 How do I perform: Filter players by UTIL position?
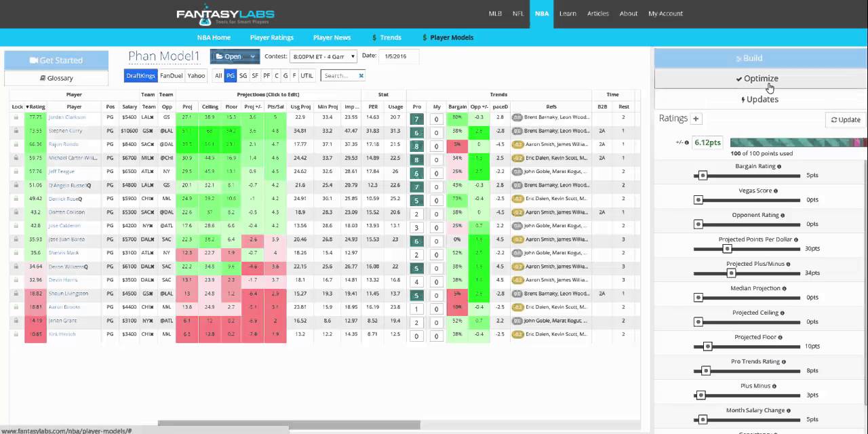click(307, 75)
